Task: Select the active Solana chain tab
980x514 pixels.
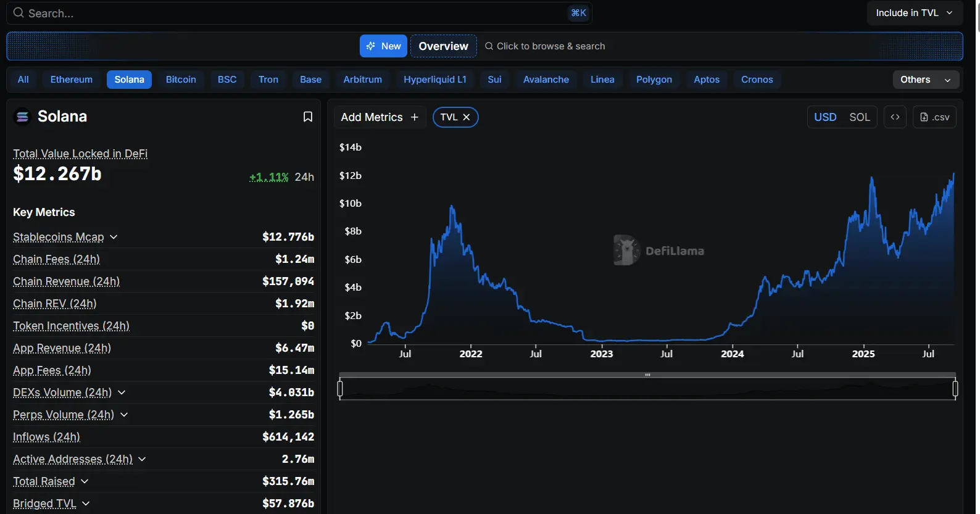Action: (x=129, y=80)
